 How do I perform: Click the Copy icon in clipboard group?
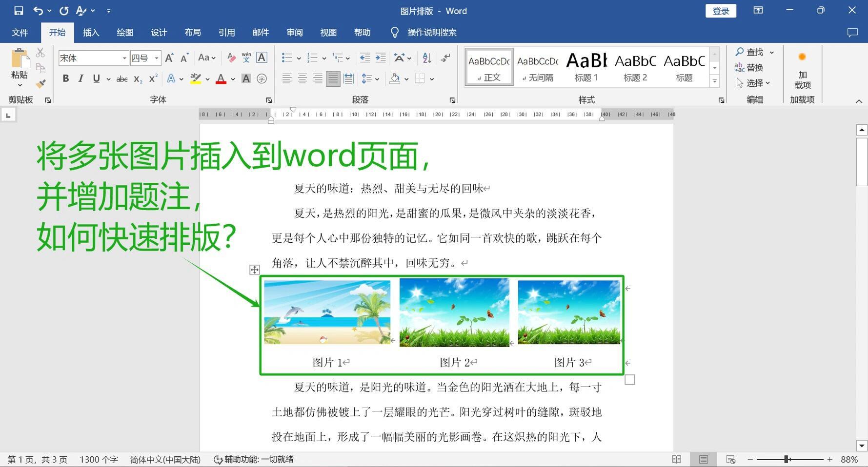[x=40, y=68]
